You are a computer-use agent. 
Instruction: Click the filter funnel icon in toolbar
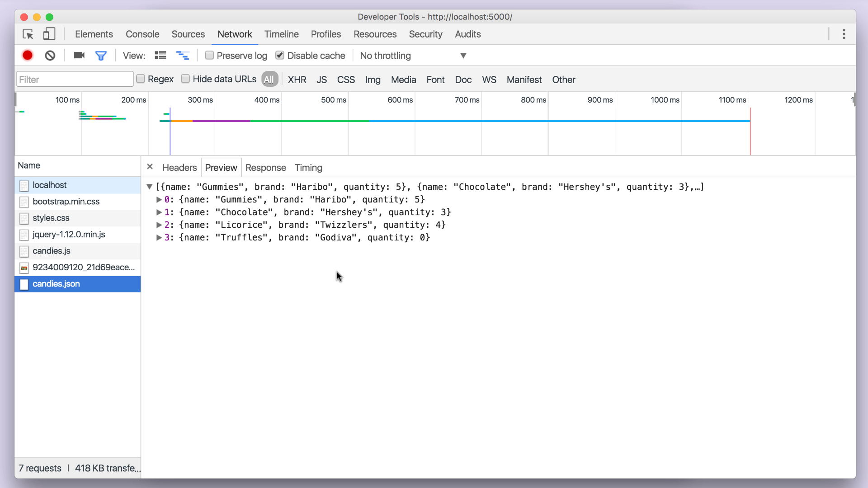coord(101,56)
